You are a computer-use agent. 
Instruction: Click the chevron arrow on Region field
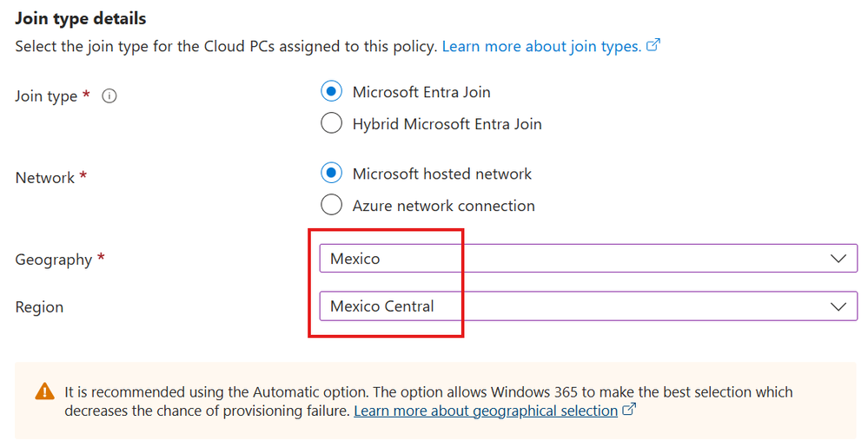click(x=838, y=306)
